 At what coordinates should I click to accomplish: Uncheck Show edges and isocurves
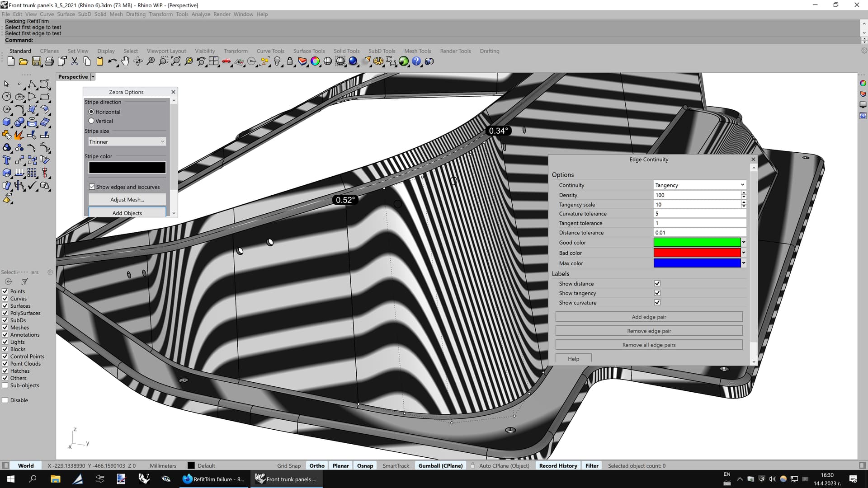pyautogui.click(x=92, y=187)
